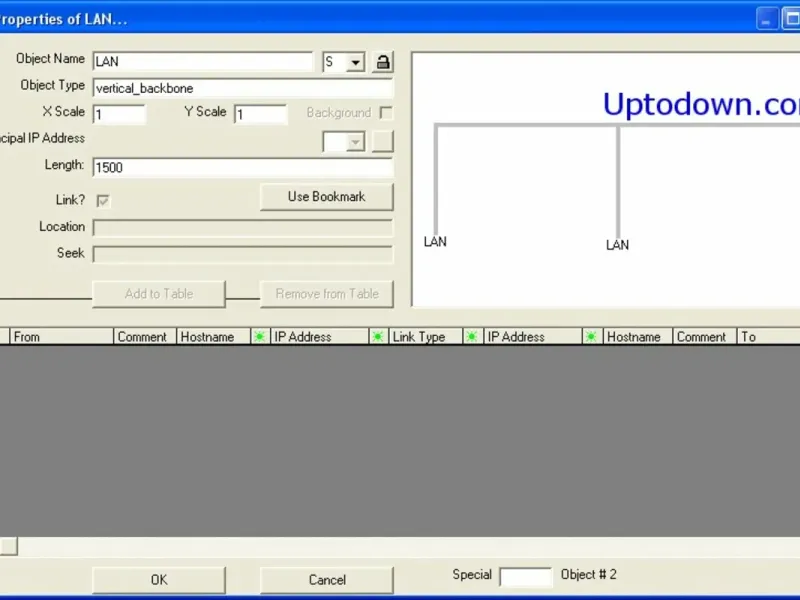Click horizontal scrollbar thumb below table
The width and height of the screenshot is (800, 600).
9,546
